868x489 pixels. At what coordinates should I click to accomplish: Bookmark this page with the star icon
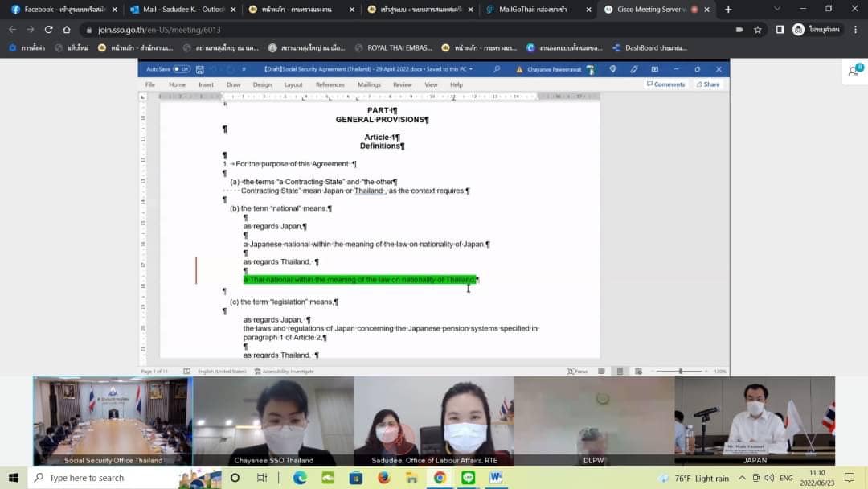[758, 30]
